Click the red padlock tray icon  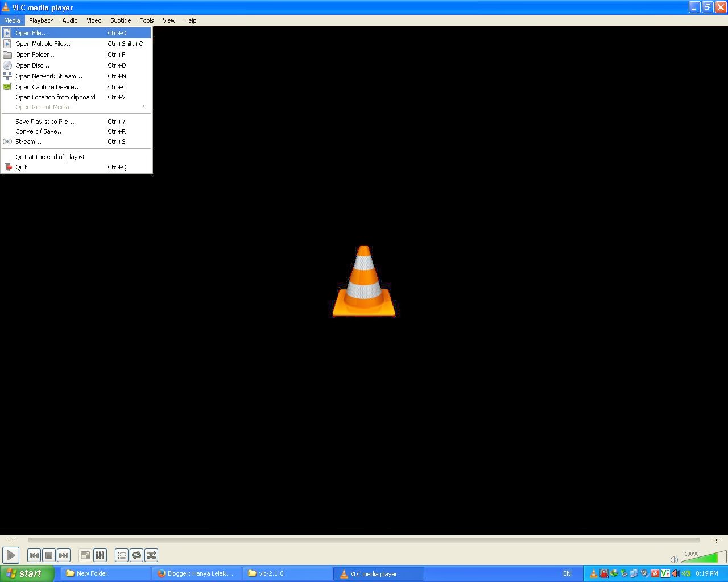[604, 573]
